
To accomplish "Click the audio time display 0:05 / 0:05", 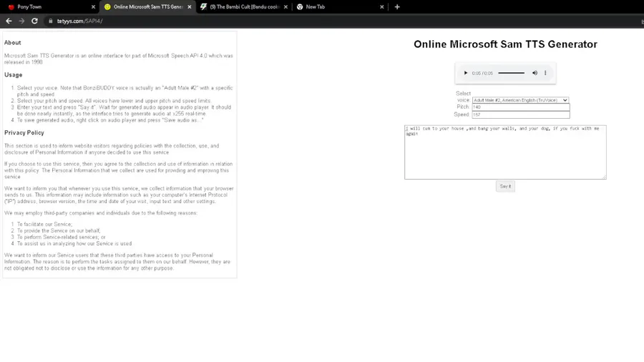I will (482, 74).
